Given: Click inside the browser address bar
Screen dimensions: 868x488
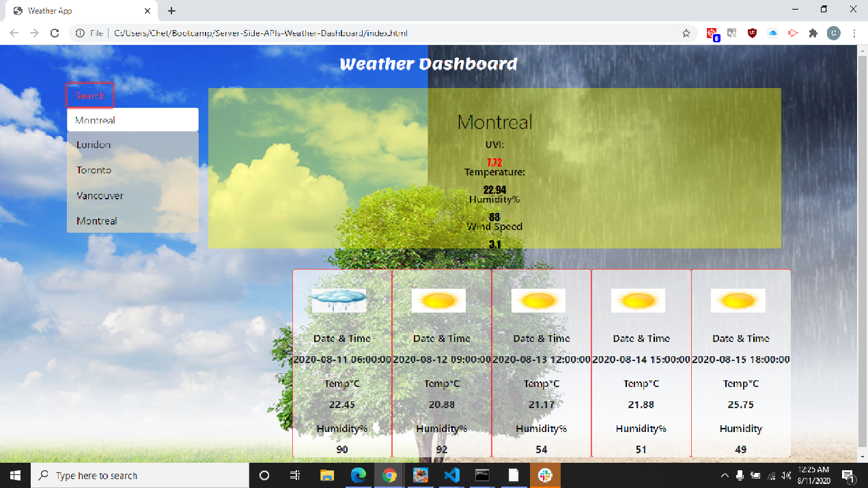Looking at the screenshot, I should (x=273, y=33).
